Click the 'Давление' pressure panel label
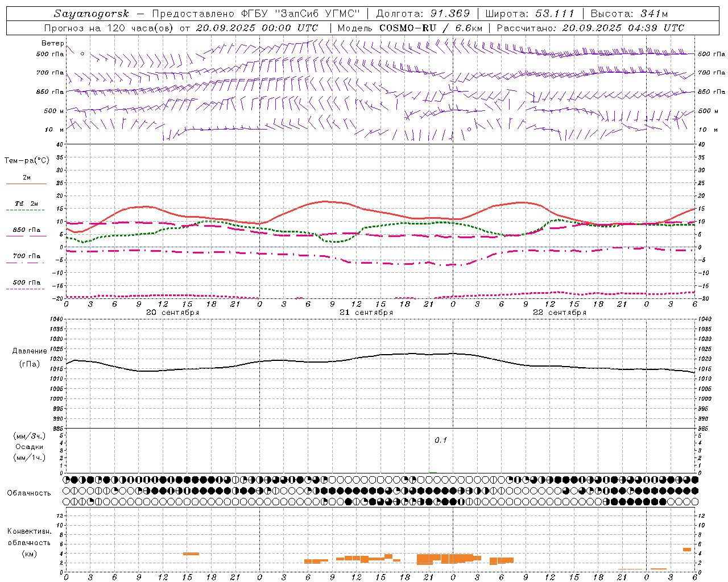Screen dimensions: 728x582 pyautogui.click(x=30, y=351)
